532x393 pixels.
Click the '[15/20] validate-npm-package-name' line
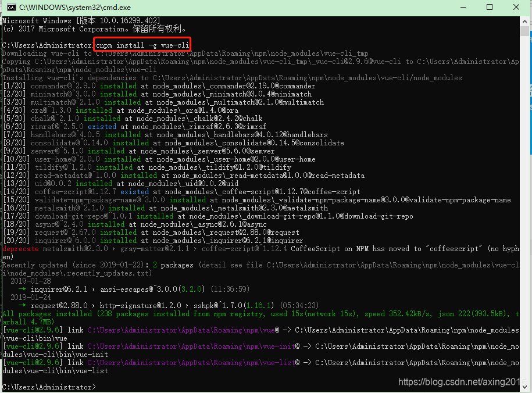[x=257, y=200]
